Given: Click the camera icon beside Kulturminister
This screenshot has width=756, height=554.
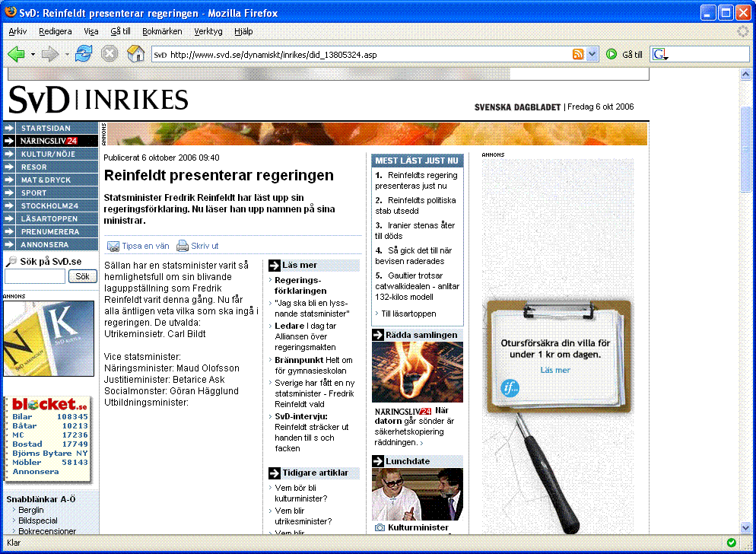Looking at the screenshot, I should pyautogui.click(x=380, y=527).
